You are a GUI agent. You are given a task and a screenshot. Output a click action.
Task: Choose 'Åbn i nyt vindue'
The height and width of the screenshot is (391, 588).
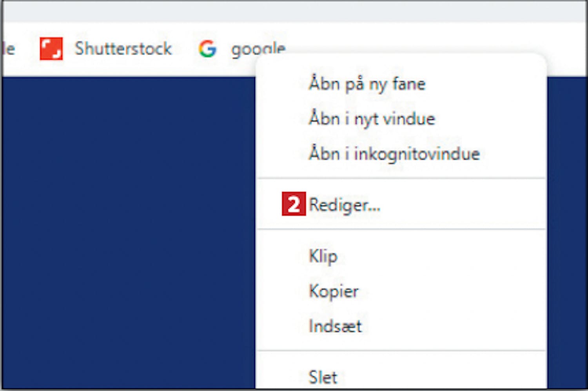click(372, 119)
